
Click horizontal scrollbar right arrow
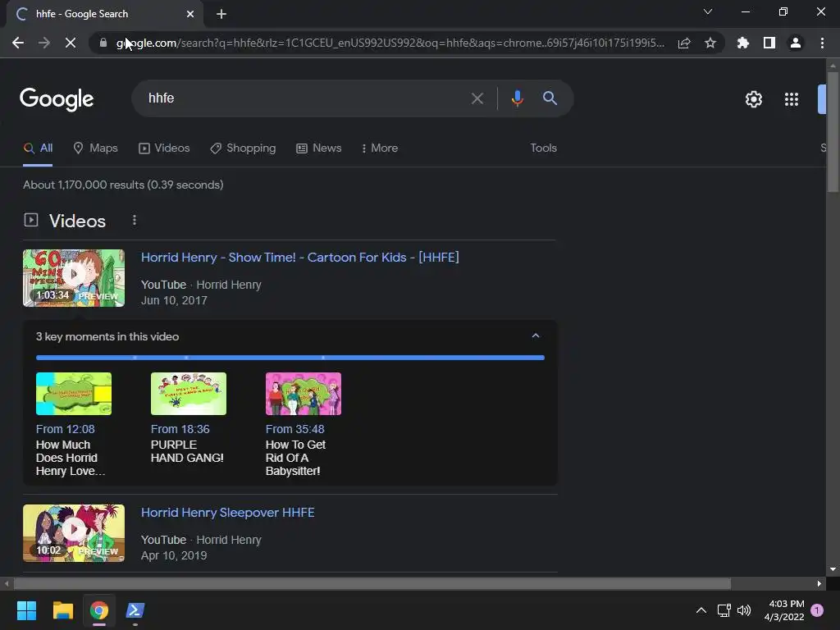[x=819, y=583]
